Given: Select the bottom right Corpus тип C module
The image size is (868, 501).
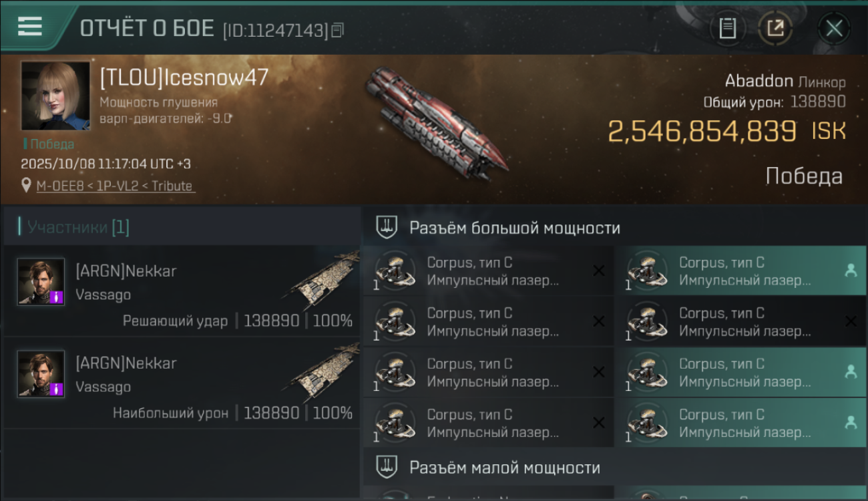Looking at the screenshot, I should point(740,423).
